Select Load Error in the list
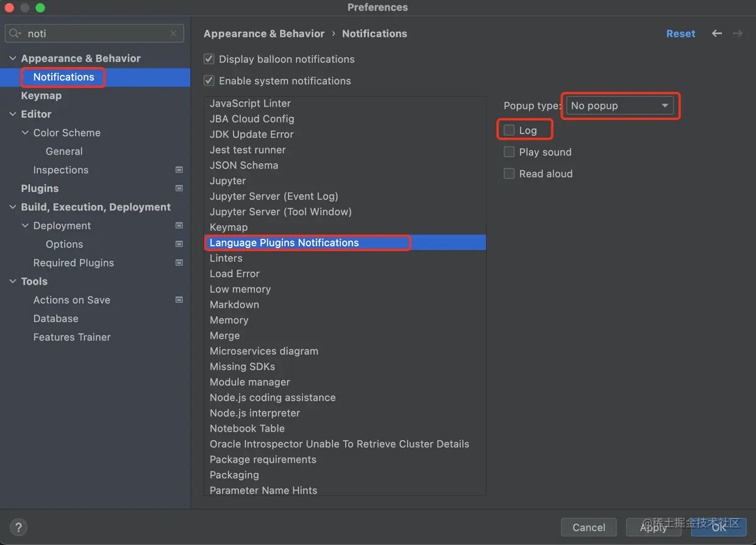 click(x=345, y=274)
